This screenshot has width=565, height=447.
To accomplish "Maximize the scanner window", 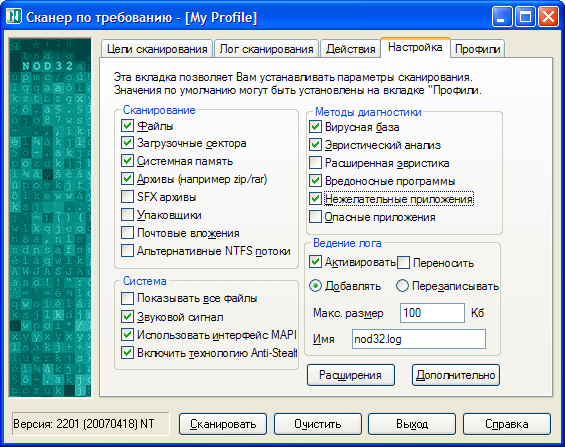I will (525, 17).
